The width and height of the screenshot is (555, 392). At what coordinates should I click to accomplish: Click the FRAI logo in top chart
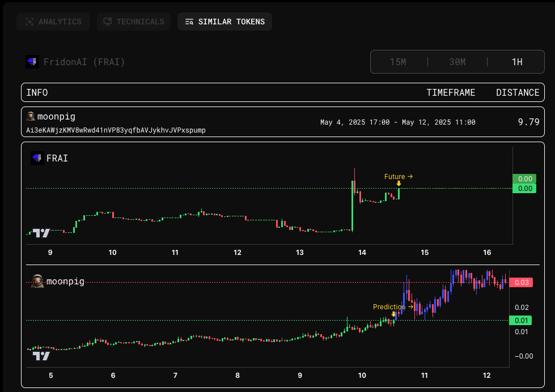(x=37, y=158)
